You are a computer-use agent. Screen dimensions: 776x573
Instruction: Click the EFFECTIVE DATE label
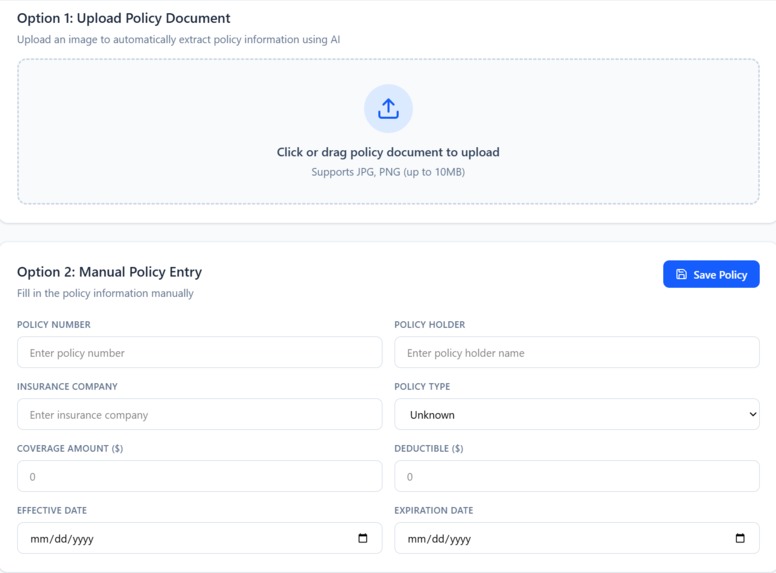pos(52,510)
